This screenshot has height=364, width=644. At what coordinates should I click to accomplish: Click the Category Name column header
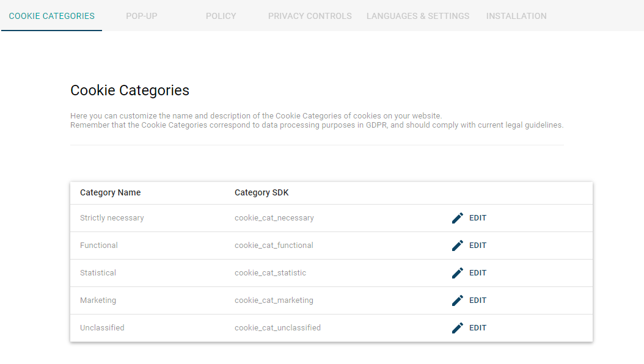(110, 192)
